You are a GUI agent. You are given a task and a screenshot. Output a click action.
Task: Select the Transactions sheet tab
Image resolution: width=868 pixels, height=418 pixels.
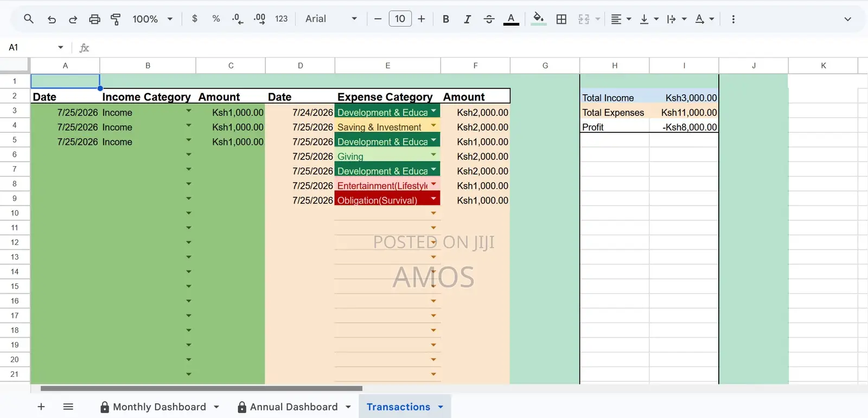(x=398, y=407)
